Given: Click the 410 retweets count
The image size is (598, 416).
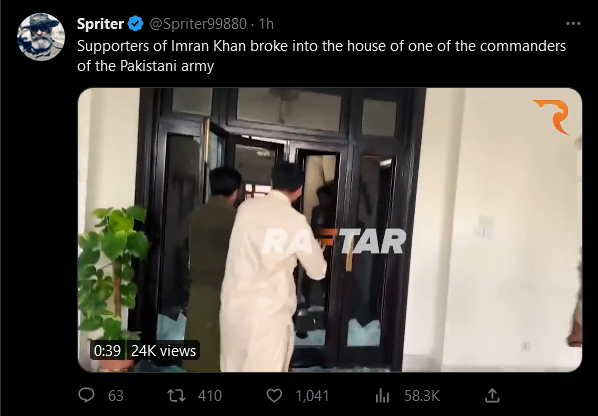Looking at the screenshot, I should (x=209, y=396).
